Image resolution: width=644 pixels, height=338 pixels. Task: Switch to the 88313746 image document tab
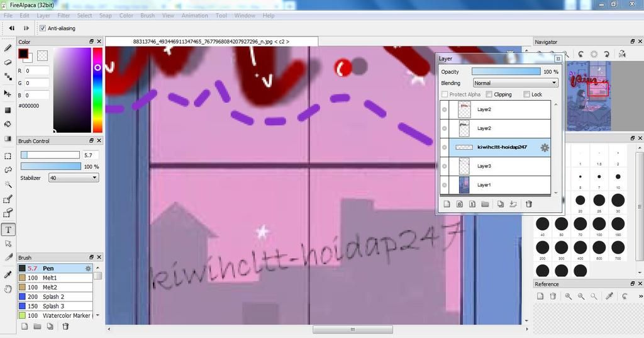(x=211, y=42)
